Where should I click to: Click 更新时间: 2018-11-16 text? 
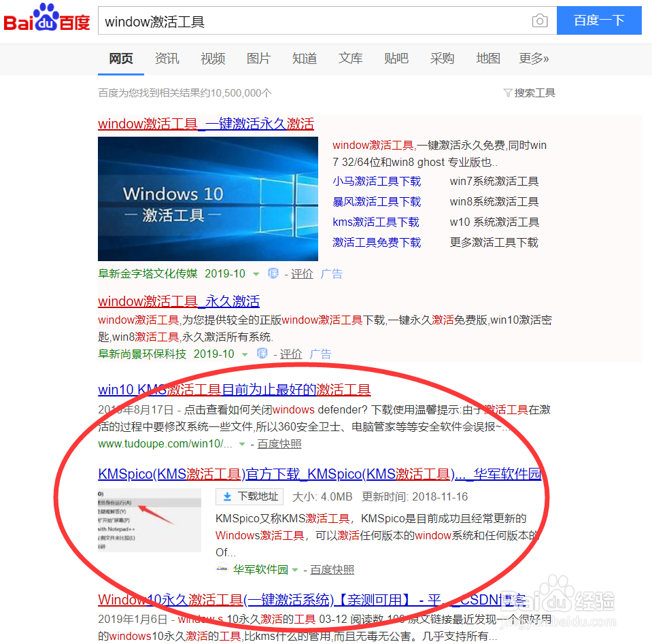coord(415,496)
